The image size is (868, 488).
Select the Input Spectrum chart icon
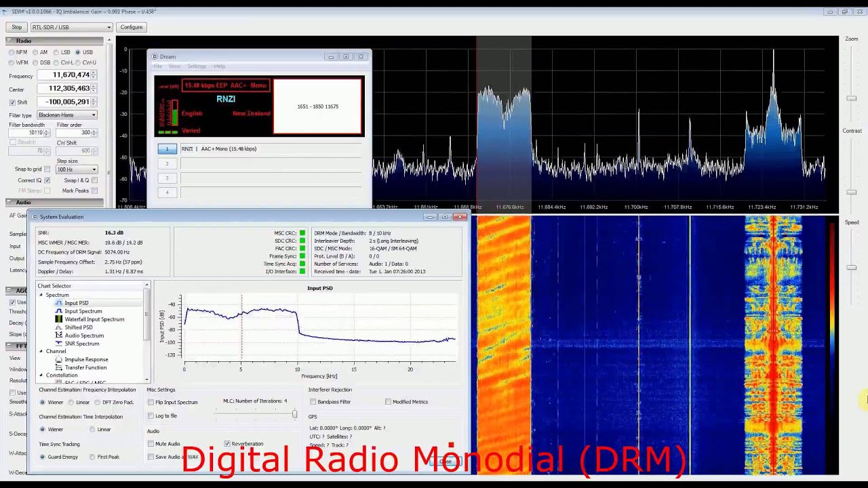pyautogui.click(x=59, y=311)
